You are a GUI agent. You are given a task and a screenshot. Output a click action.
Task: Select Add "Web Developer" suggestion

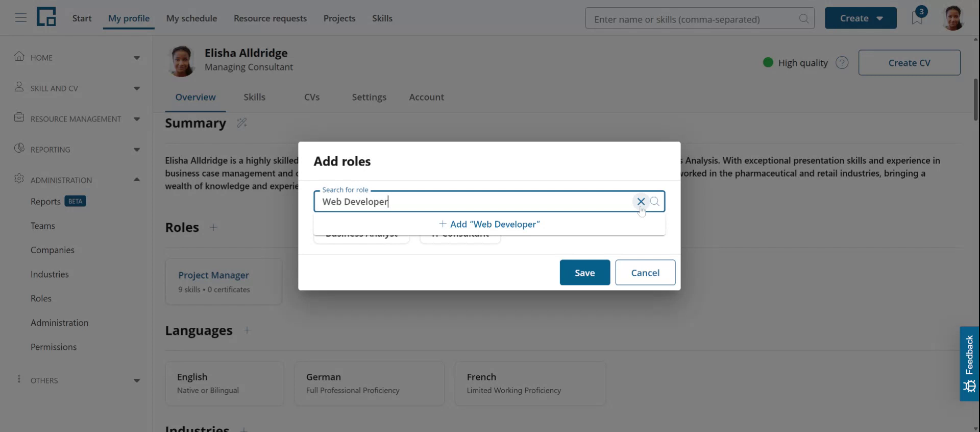coord(489,224)
